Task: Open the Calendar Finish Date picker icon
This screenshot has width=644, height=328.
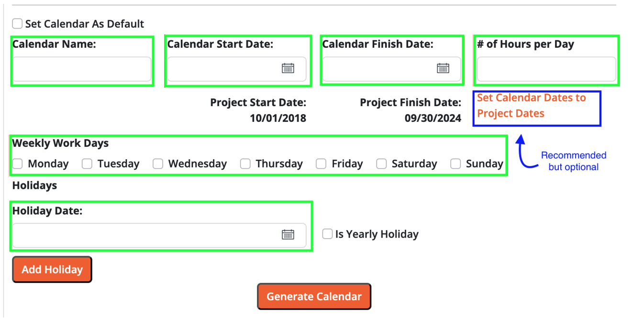Action: [x=443, y=68]
